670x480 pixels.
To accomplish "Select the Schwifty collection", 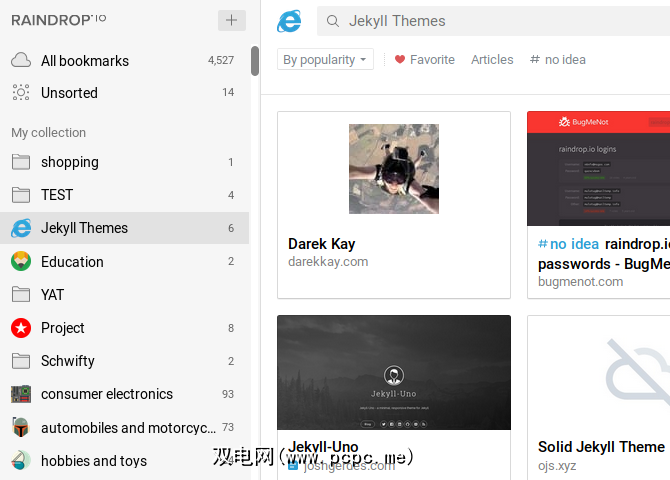I will pyautogui.click(x=124, y=361).
